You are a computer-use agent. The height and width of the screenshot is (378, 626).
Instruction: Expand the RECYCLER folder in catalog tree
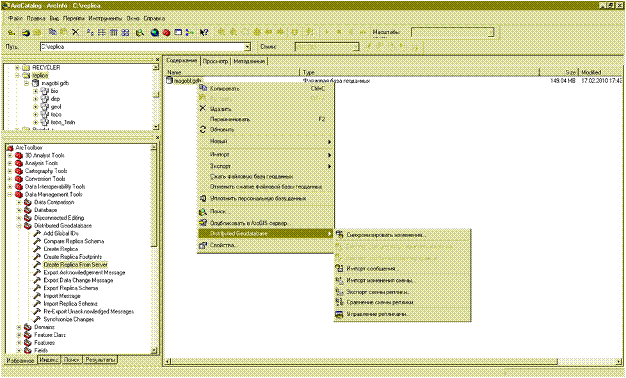17,68
